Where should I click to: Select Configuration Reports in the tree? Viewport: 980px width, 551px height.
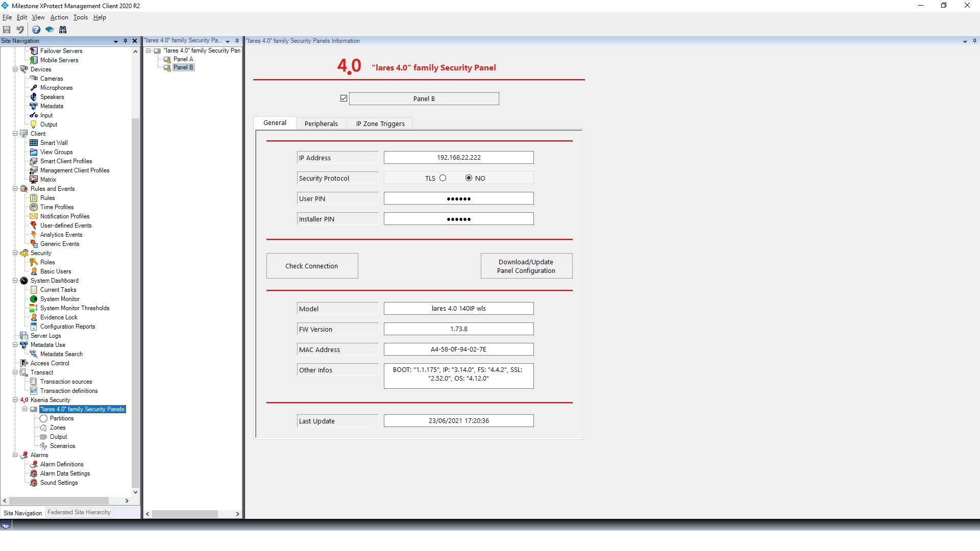pos(67,327)
